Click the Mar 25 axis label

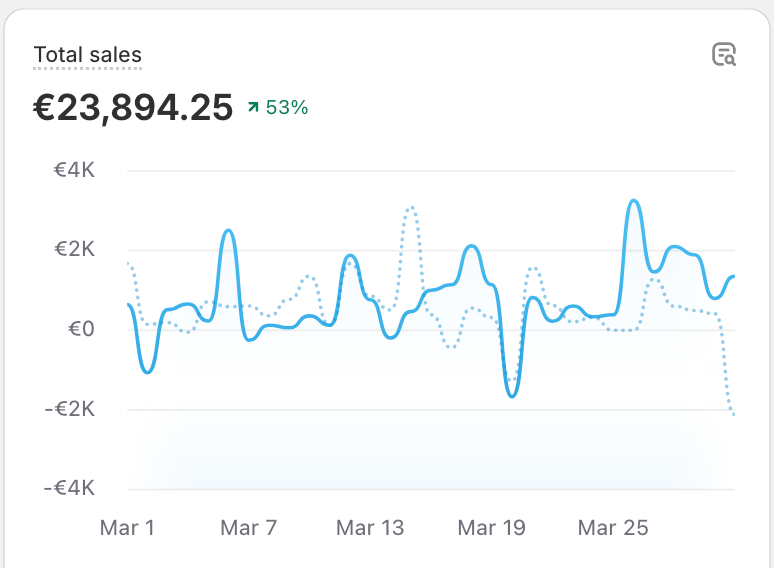tap(613, 528)
